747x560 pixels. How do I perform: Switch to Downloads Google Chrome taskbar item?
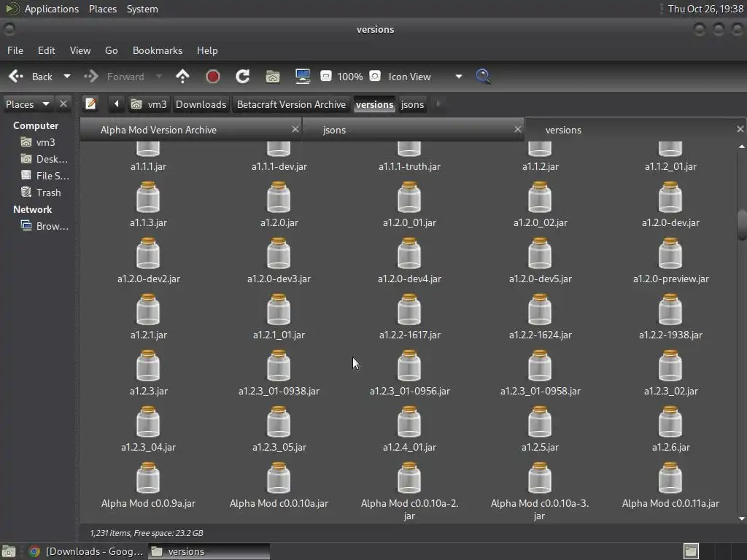coord(86,551)
